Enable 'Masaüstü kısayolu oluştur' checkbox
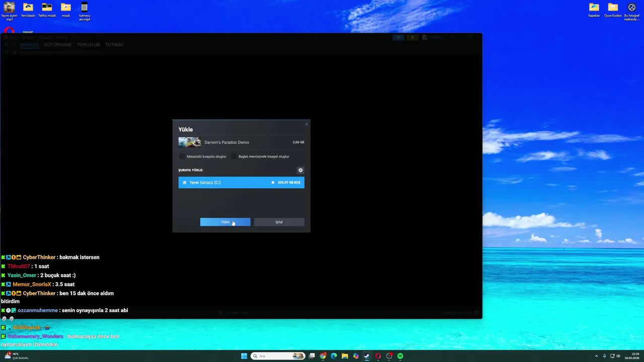 (182, 156)
